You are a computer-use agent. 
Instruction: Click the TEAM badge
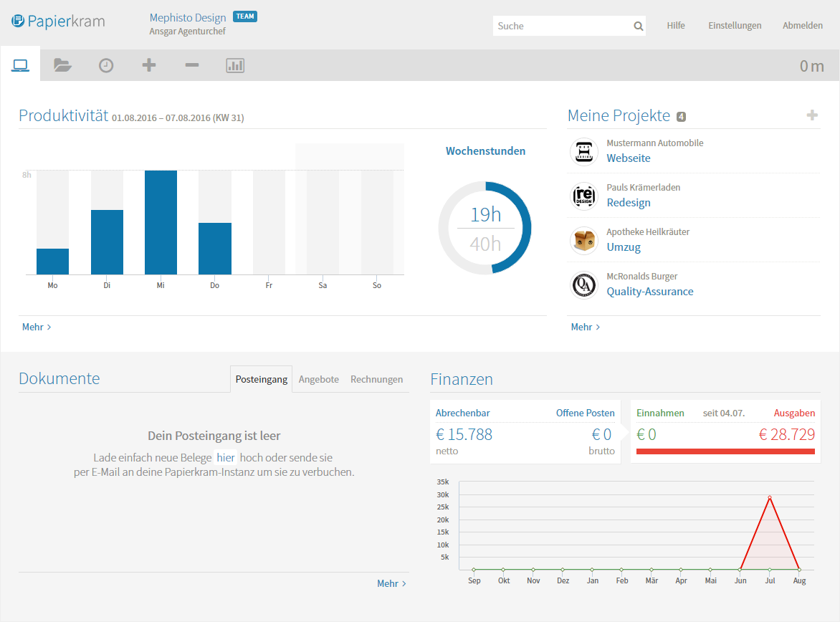point(245,16)
